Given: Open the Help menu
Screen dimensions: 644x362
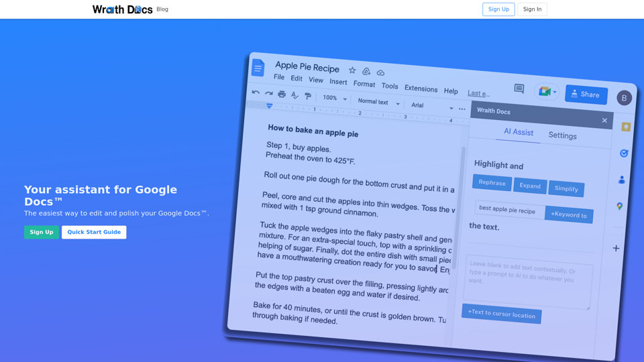Looking at the screenshot, I should [451, 90].
